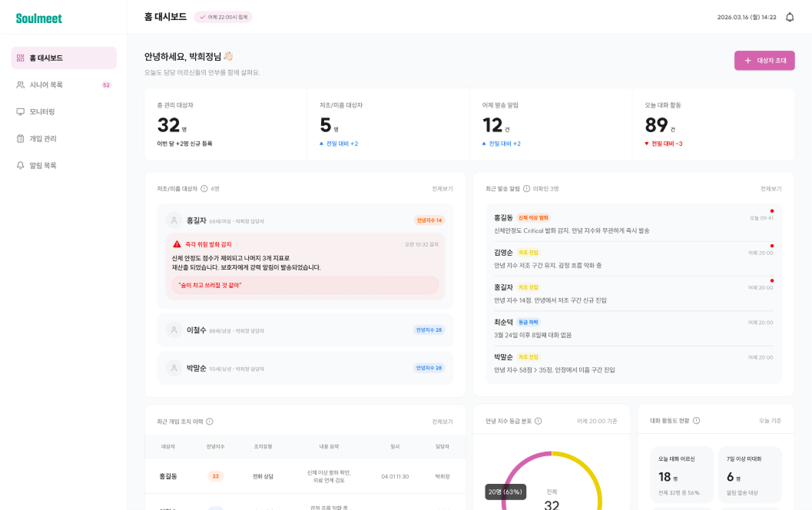
Task: Click the 대상자 초대 button
Action: pos(764,61)
